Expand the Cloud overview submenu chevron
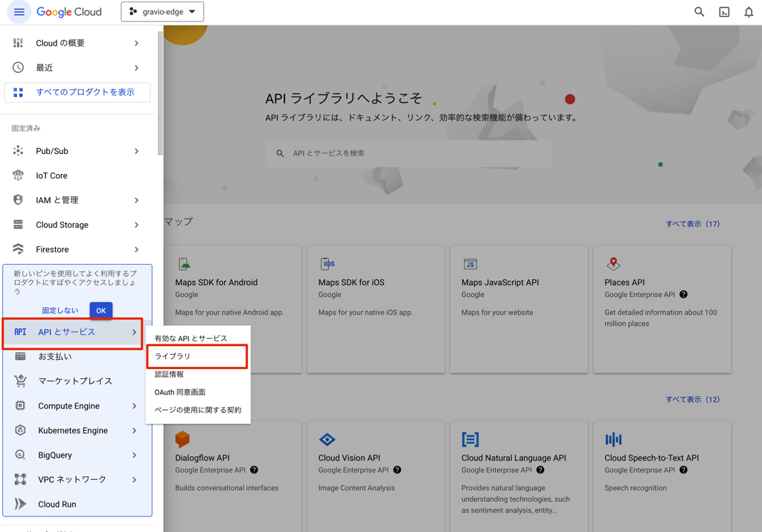The width and height of the screenshot is (762, 532). point(137,43)
